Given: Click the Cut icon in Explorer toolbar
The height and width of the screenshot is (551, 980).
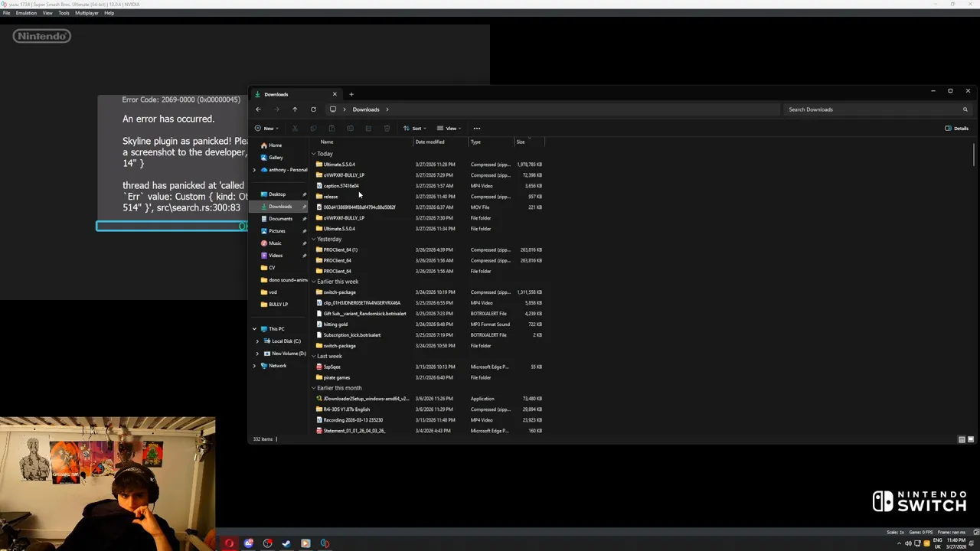Looking at the screenshot, I should tap(295, 129).
